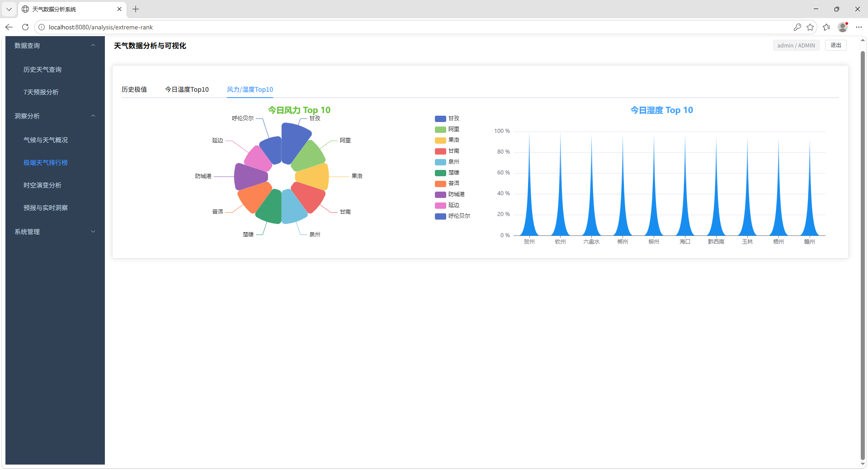The image size is (868, 470).
Task: Switch to the 历史极值 tab
Action: coord(134,89)
